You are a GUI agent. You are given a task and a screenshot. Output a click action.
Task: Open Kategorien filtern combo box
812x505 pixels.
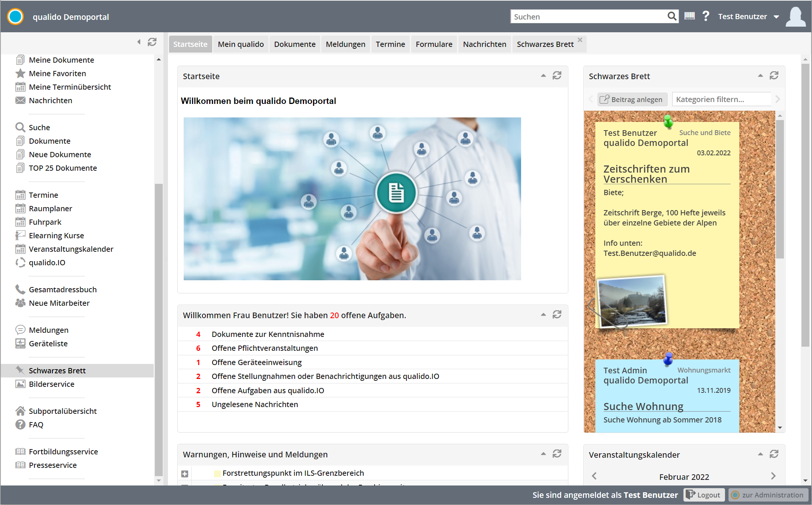click(722, 99)
